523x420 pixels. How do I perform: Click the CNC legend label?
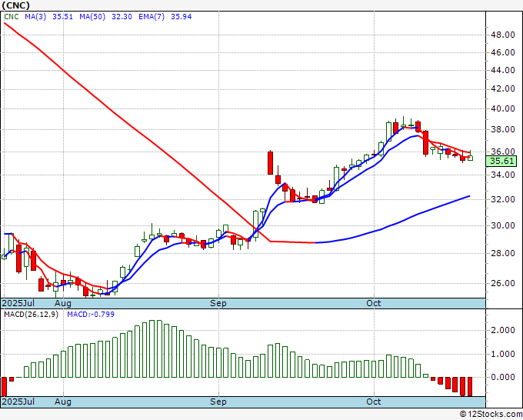[x=12, y=17]
